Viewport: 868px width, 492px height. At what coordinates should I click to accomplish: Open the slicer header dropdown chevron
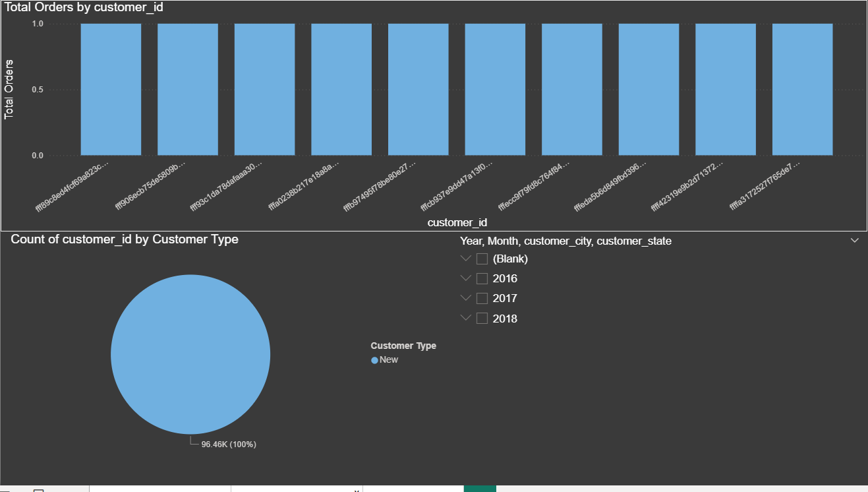(x=855, y=241)
